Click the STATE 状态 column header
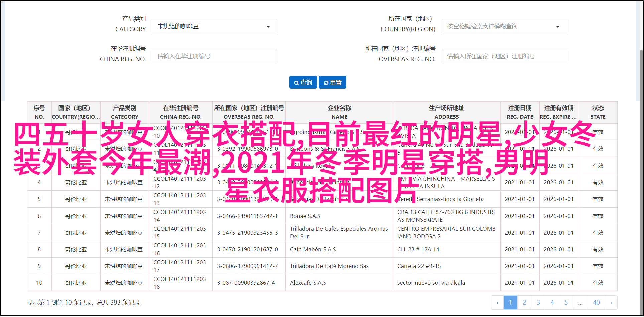 click(x=598, y=112)
